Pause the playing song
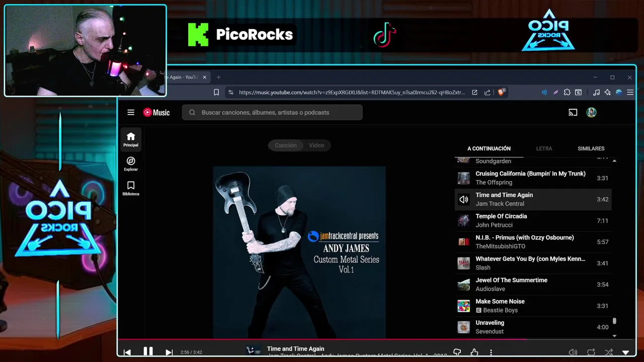The image size is (644, 362). pos(148,351)
